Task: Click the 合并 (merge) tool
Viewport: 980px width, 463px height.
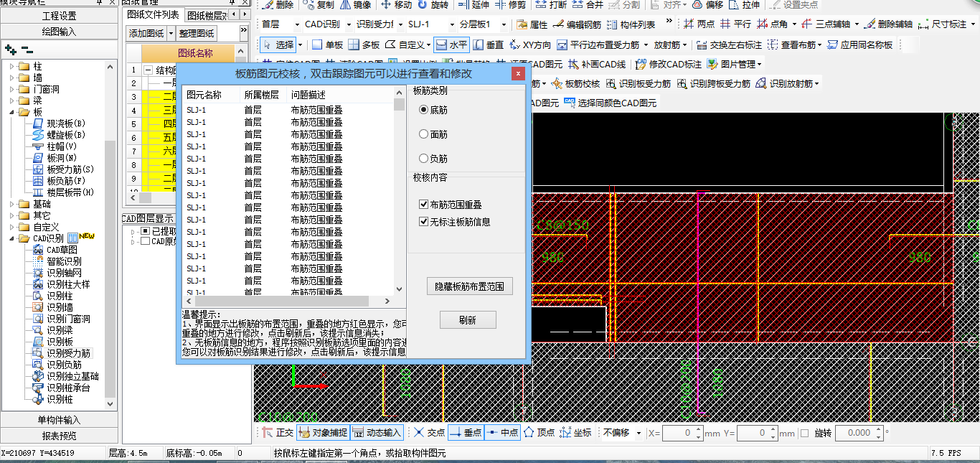Action: [588, 5]
